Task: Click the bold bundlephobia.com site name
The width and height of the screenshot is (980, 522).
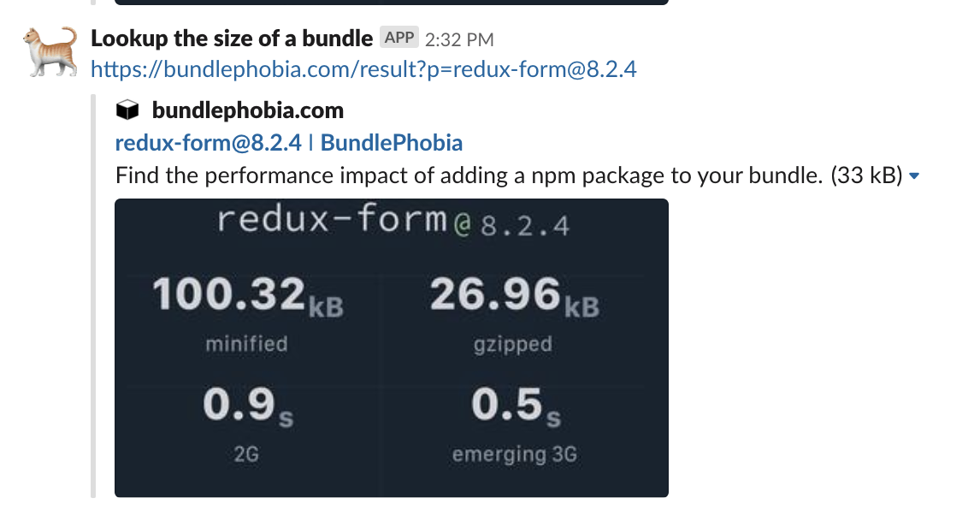Action: pos(247,110)
